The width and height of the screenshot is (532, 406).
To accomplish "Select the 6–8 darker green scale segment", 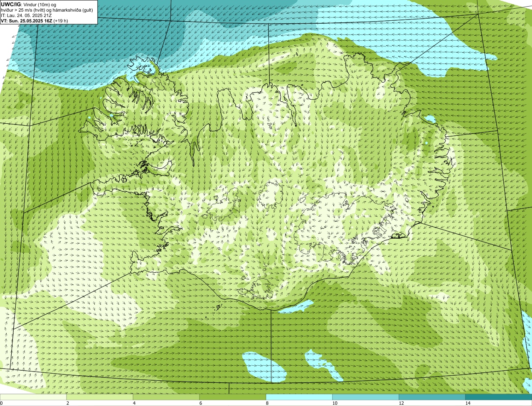I will tap(233, 397).
